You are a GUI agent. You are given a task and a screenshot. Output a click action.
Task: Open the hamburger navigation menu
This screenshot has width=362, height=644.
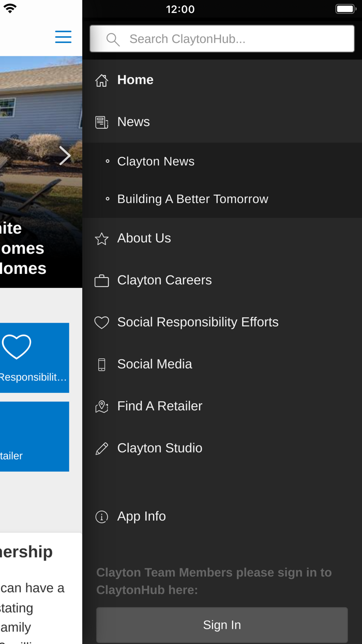(x=63, y=36)
